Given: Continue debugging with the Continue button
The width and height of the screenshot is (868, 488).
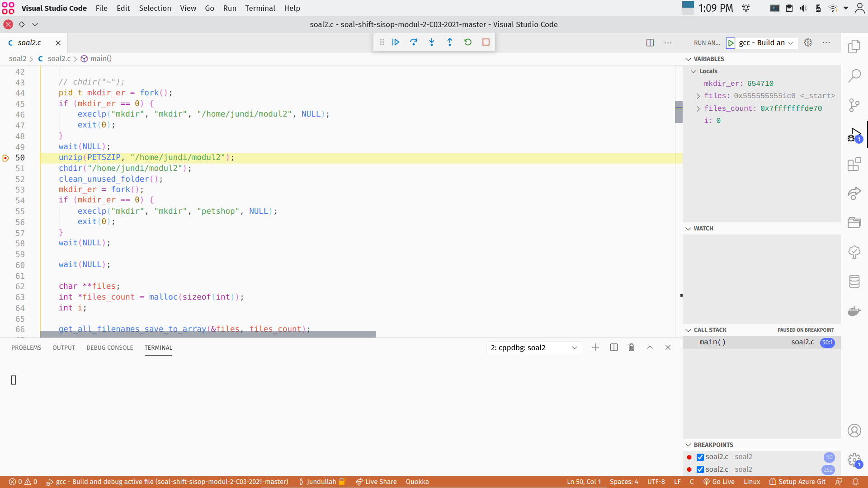Looking at the screenshot, I should 396,42.
